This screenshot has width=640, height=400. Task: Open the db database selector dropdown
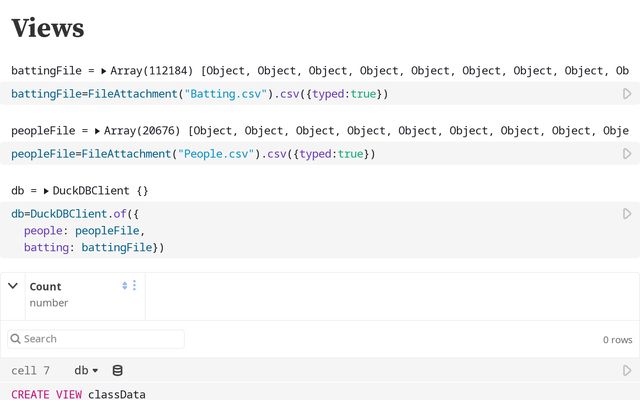pos(86,371)
